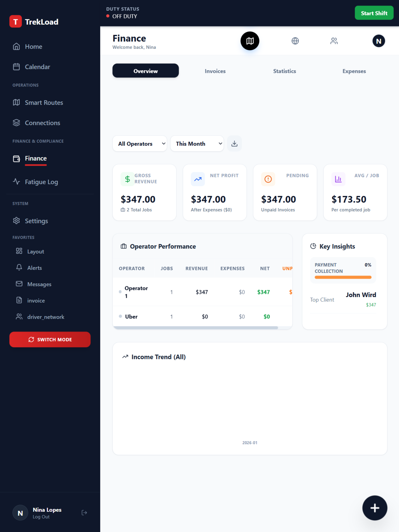The image size is (399, 532).
Task: Click the $173.50 avg per job value
Action: 349,199
